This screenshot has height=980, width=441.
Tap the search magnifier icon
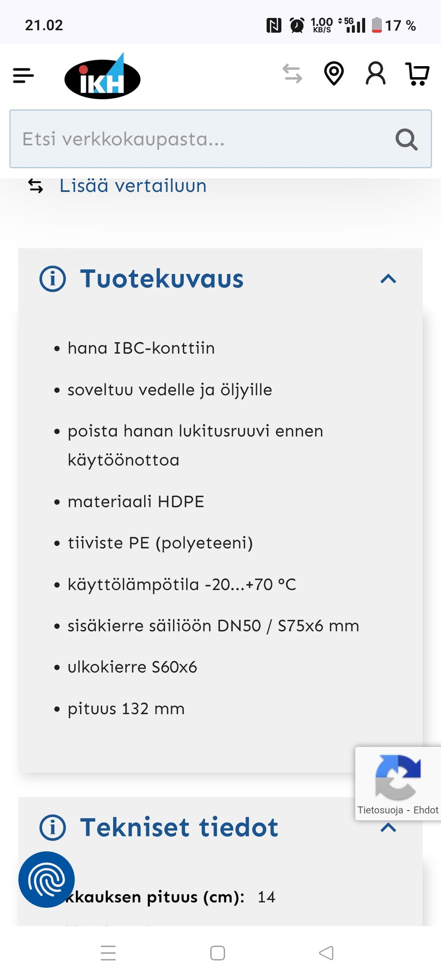[406, 139]
